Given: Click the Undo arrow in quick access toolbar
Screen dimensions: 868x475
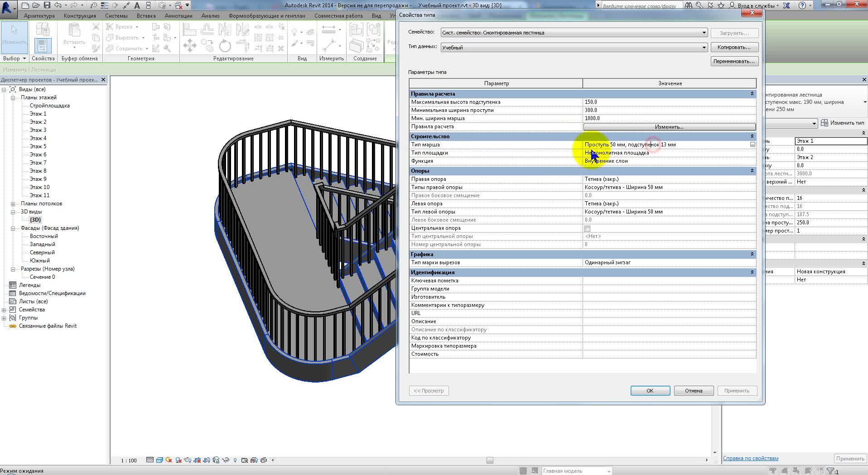Looking at the screenshot, I should (x=58, y=5).
